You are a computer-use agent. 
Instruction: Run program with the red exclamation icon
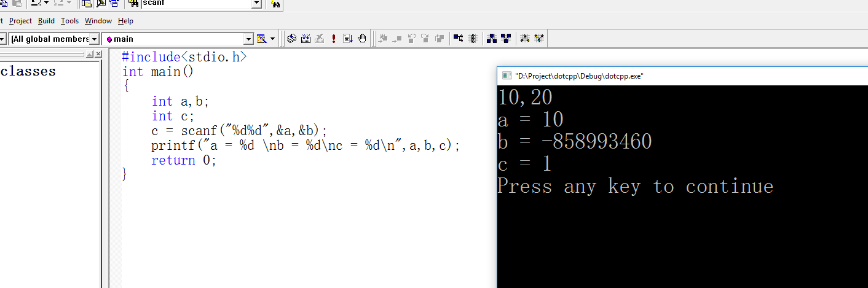pyautogui.click(x=334, y=39)
